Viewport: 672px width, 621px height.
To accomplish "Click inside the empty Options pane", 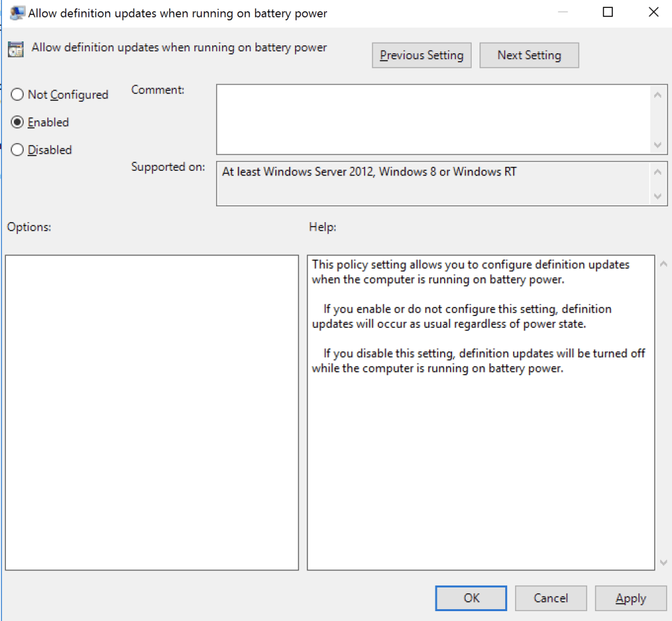I will tap(152, 412).
